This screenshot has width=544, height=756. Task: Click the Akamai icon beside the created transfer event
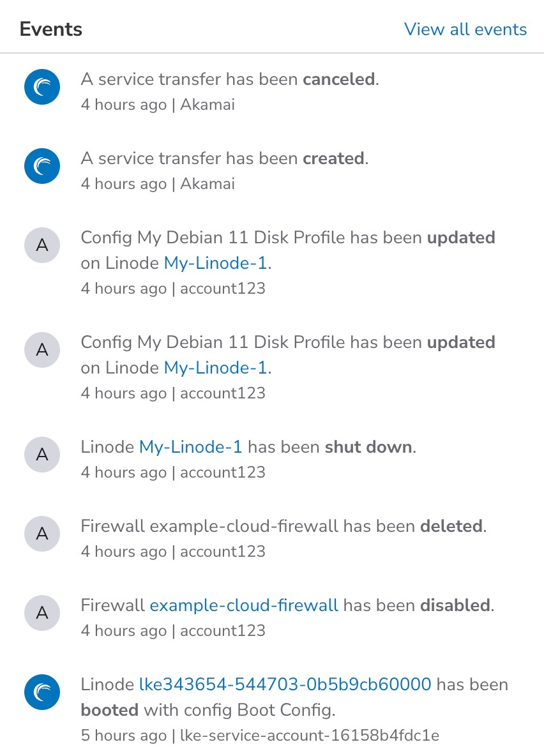[x=42, y=167]
